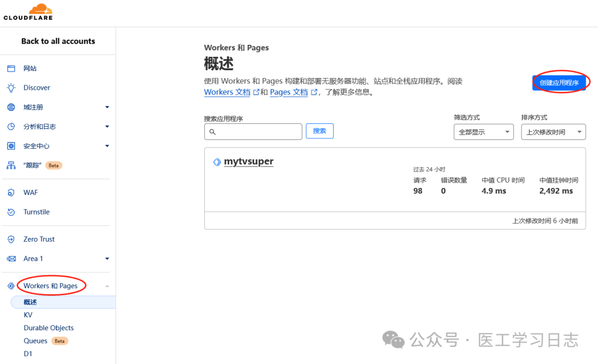Click the 域注册 globe icon
This screenshot has width=598, height=364.
(11, 107)
